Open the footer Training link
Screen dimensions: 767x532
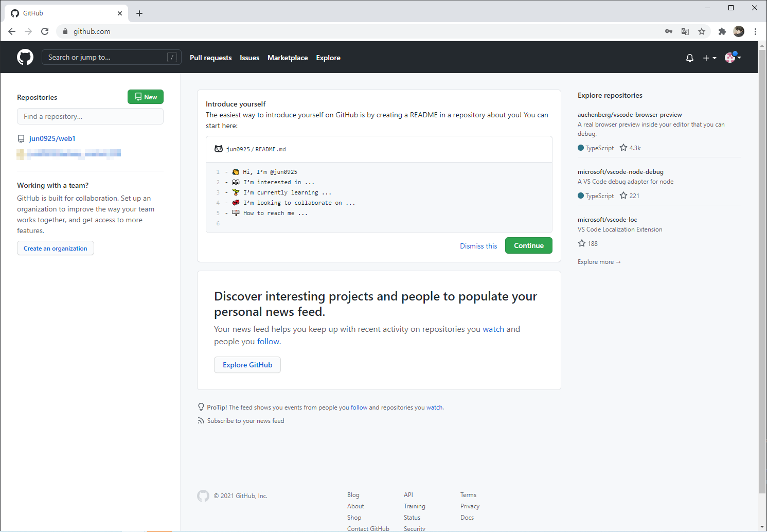point(415,506)
